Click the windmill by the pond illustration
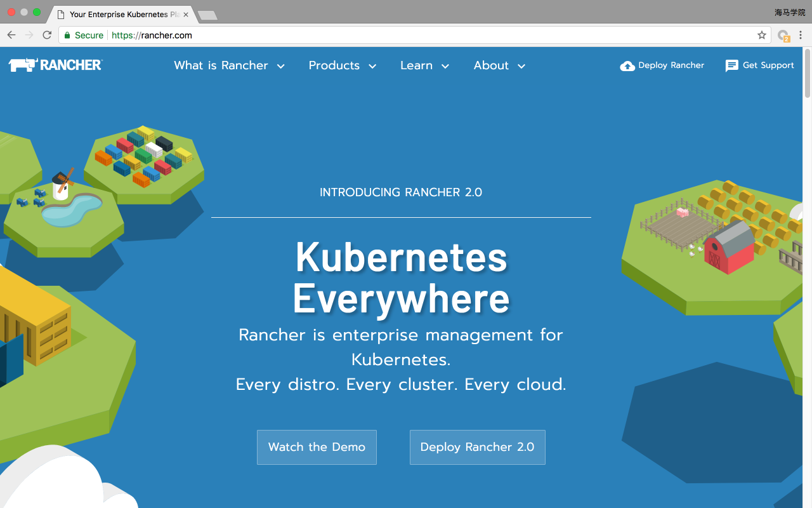Image resolution: width=812 pixels, height=508 pixels. [x=62, y=184]
